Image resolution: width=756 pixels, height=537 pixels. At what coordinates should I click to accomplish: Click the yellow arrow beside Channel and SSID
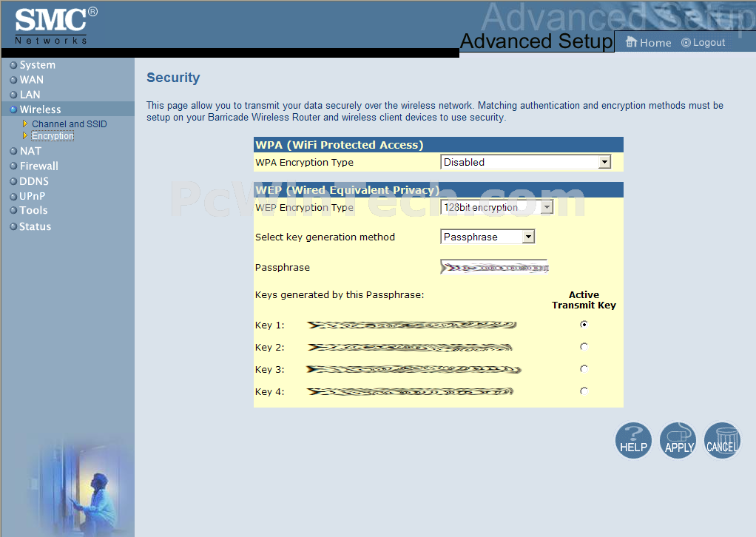25,124
